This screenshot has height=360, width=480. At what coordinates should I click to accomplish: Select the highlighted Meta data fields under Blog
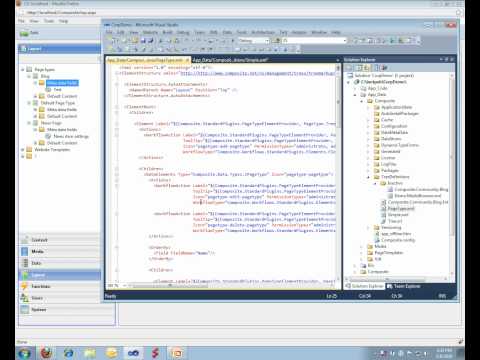coord(62,83)
